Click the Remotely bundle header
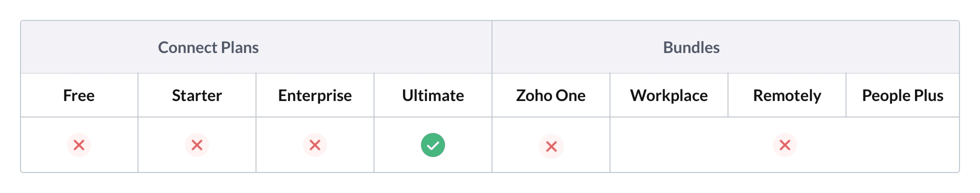The height and width of the screenshot is (193, 980). coord(787,95)
